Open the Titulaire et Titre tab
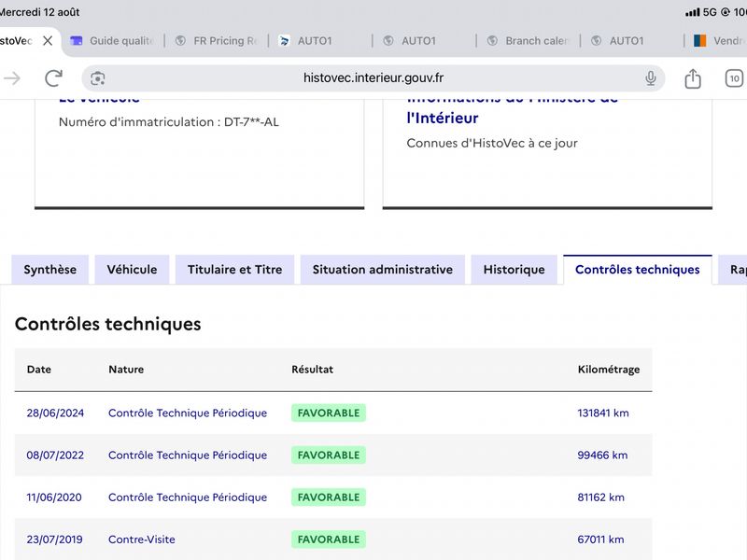The height and width of the screenshot is (560, 747). tap(235, 270)
